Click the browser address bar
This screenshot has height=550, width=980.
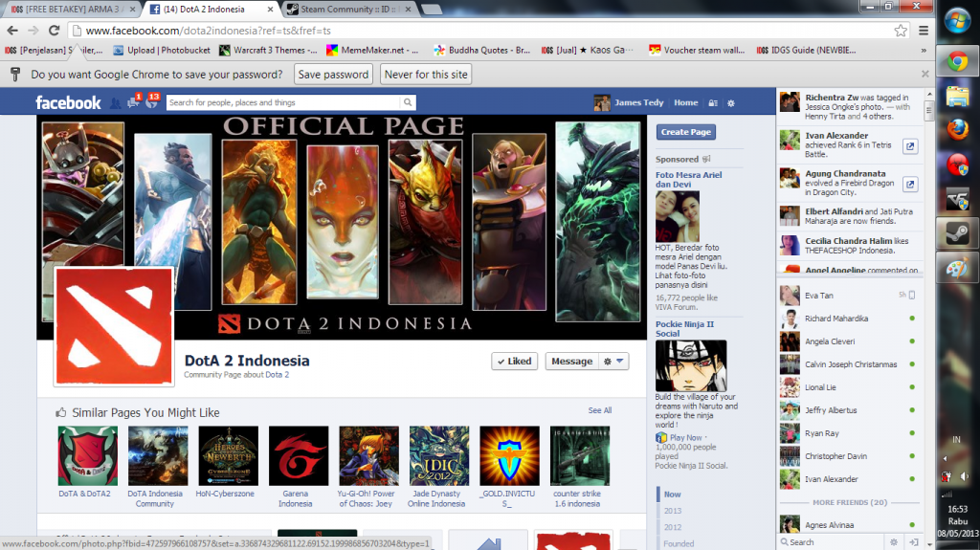coord(481,30)
